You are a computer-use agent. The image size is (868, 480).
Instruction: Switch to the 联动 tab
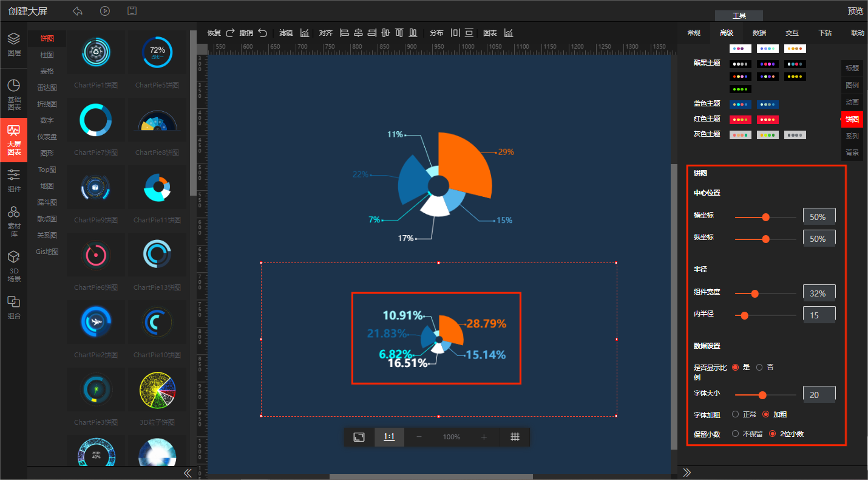(x=858, y=33)
